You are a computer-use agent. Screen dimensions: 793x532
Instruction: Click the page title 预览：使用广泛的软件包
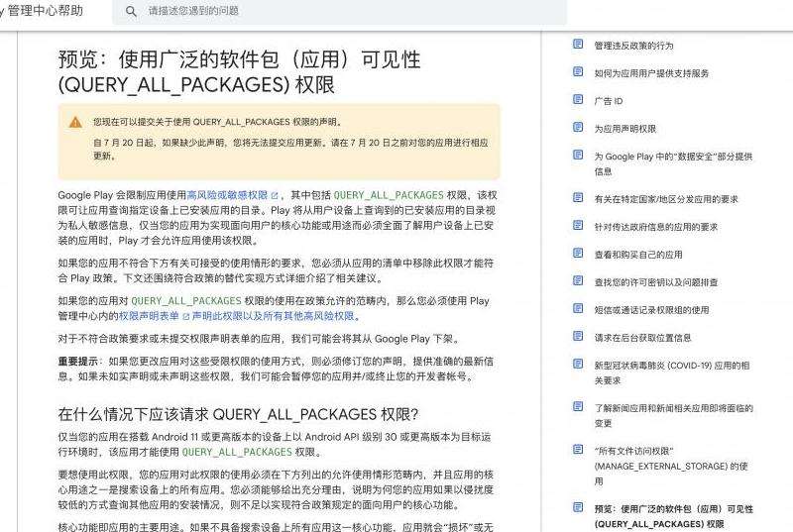pyautogui.click(x=239, y=72)
